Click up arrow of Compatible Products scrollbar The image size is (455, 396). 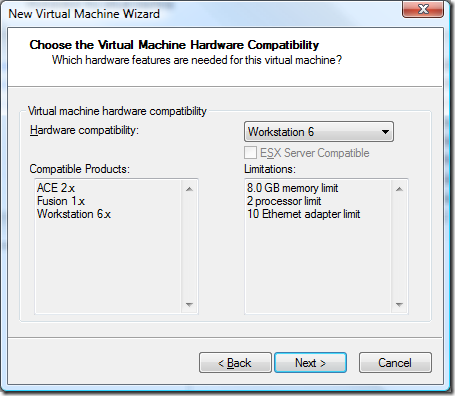(x=189, y=189)
